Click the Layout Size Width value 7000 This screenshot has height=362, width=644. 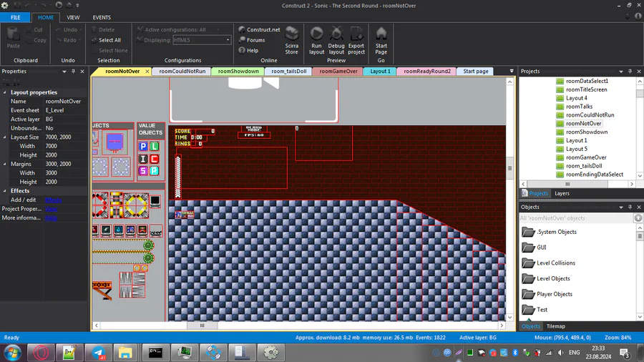point(51,146)
